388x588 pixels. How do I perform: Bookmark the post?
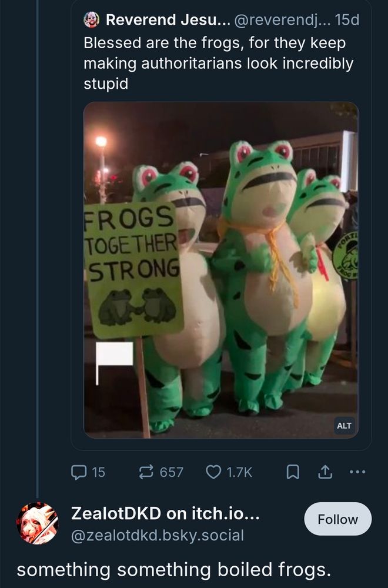click(293, 472)
